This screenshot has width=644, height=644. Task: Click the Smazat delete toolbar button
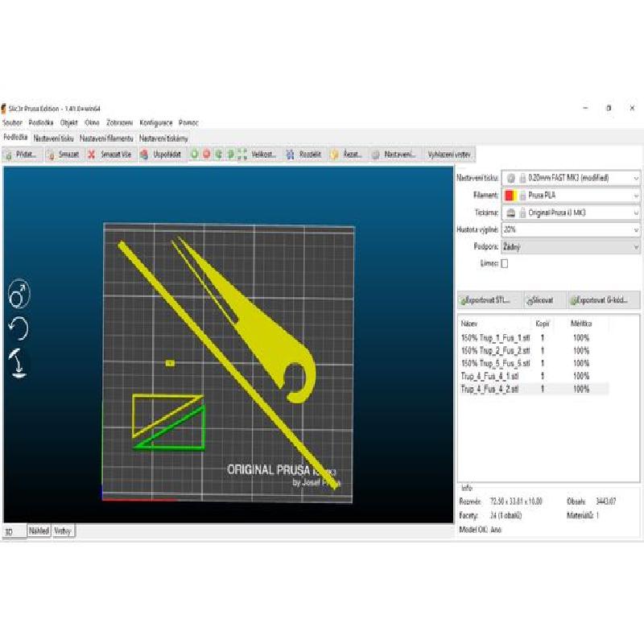[64, 155]
